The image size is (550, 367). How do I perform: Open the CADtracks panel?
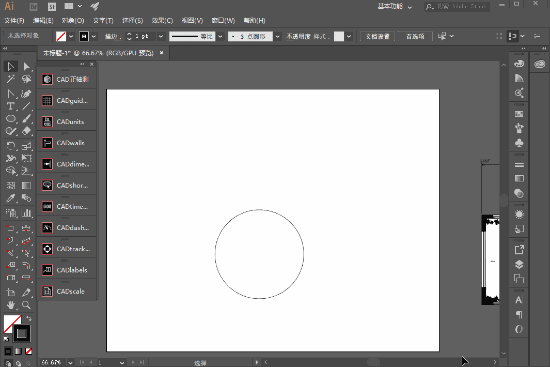tap(67, 249)
